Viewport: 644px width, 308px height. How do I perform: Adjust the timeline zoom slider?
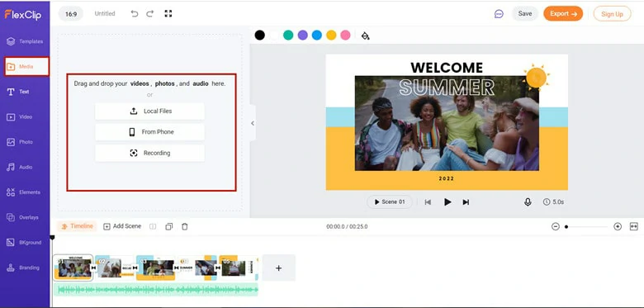tap(586, 227)
